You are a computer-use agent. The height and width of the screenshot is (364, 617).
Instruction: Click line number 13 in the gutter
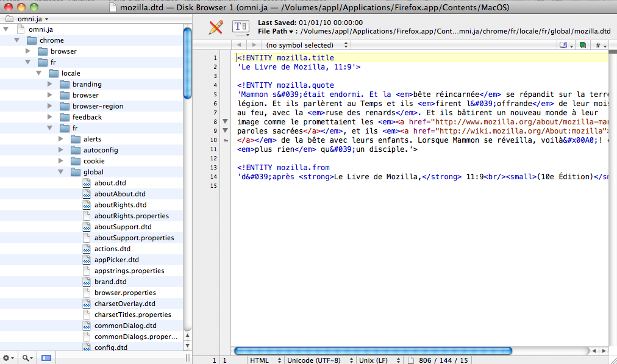point(213,168)
